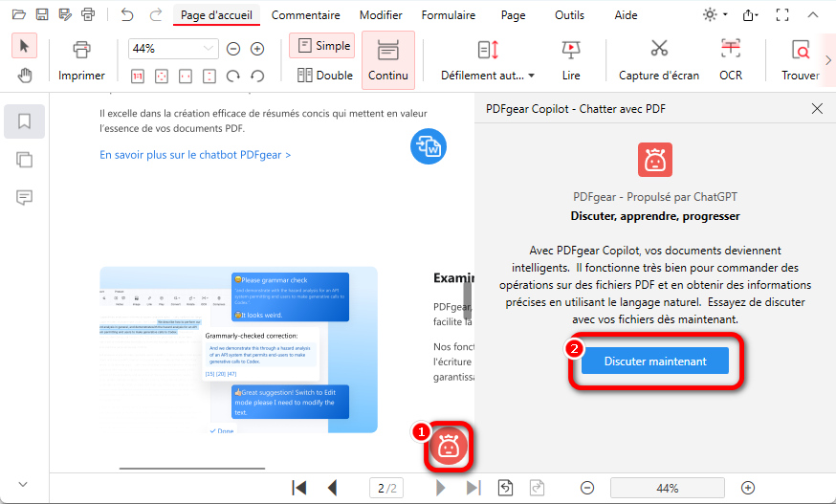
Task: Click the previous view icon in the status bar
Action: [505, 488]
